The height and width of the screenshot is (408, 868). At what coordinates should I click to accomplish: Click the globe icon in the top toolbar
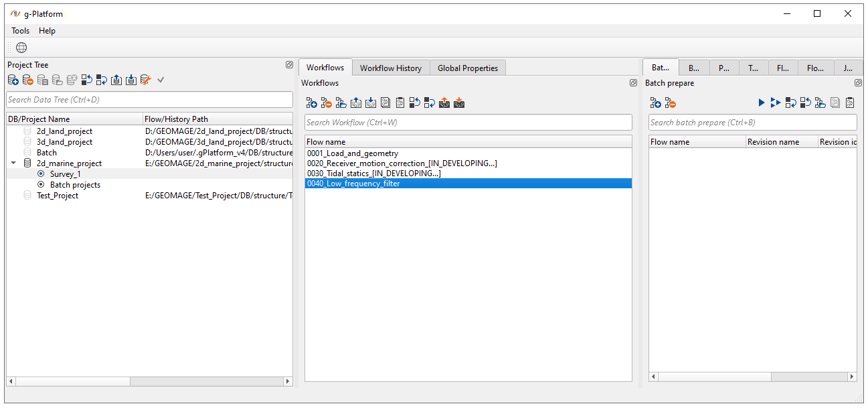point(21,48)
